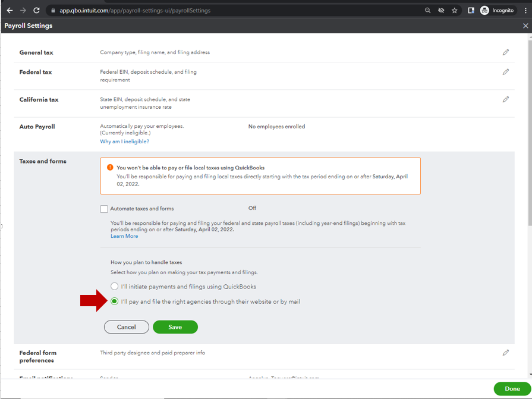Click the browser zoom magnifier icon
532x399 pixels.
[x=428, y=11]
